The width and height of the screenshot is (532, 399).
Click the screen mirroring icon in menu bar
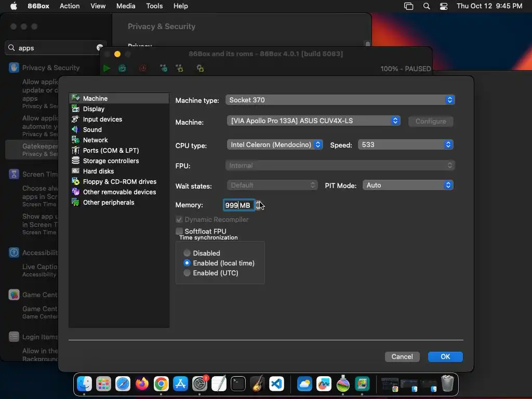coord(408,6)
